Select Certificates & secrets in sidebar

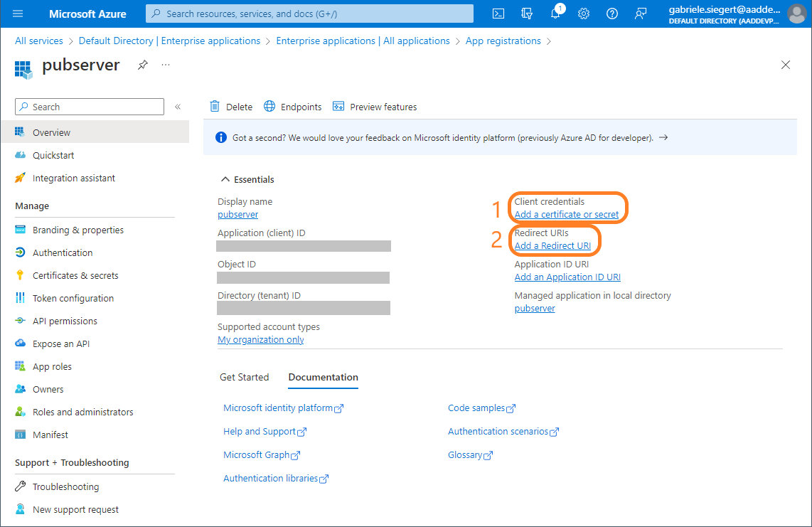point(75,275)
